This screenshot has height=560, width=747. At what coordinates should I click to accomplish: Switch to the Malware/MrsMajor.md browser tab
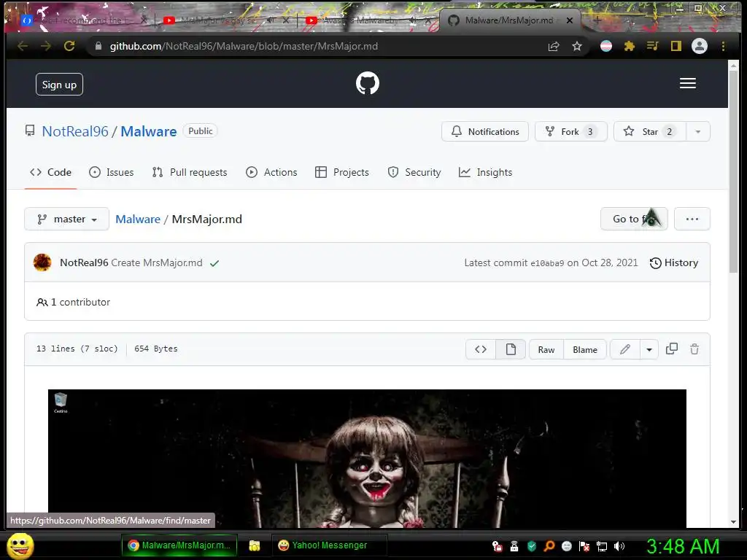click(x=509, y=20)
